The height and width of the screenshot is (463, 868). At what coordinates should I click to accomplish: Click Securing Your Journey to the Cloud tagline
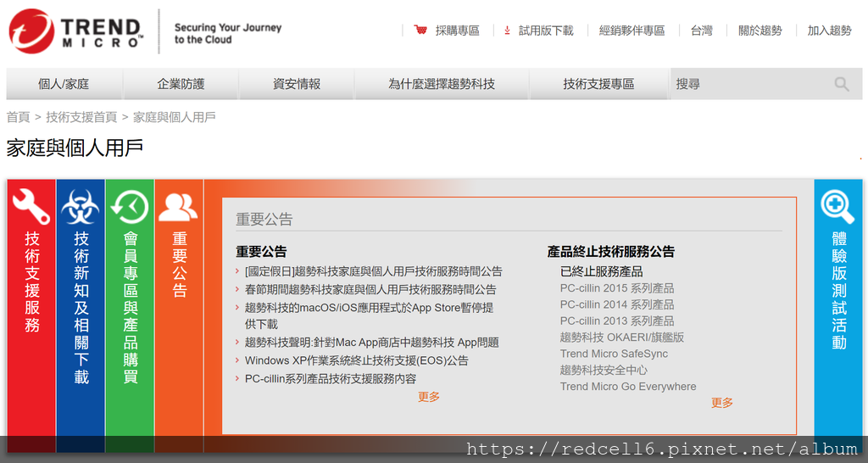(x=227, y=33)
